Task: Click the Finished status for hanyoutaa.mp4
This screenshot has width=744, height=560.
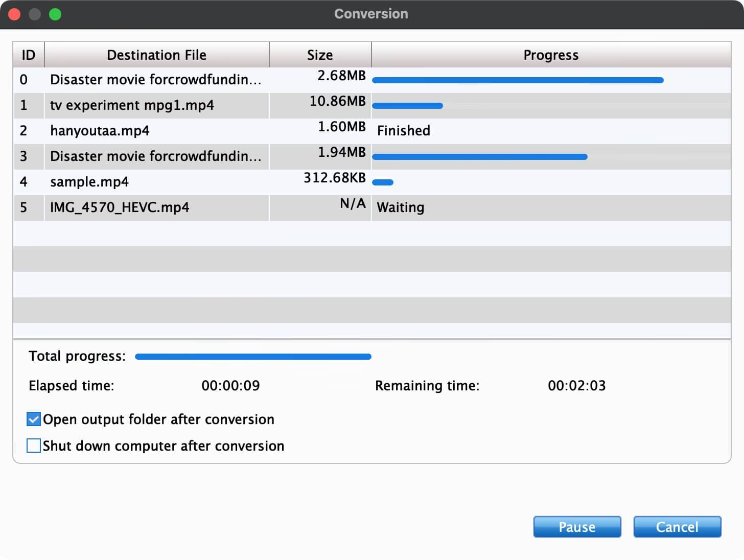Action: (x=404, y=131)
